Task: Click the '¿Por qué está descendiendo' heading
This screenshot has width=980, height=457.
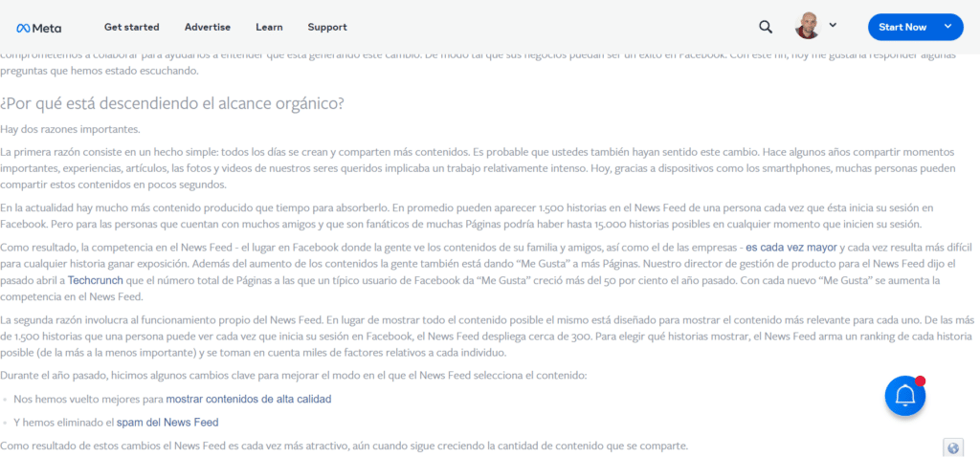Action: 172,103
